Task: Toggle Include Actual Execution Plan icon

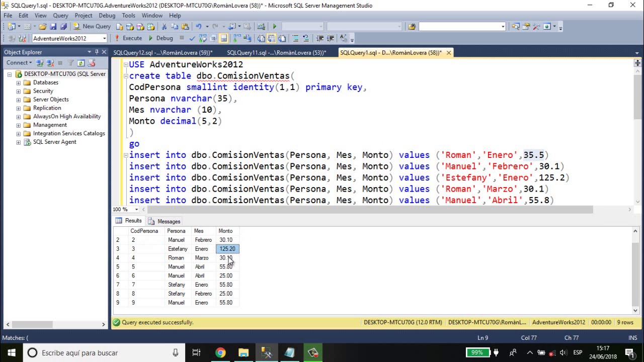Action: (236, 38)
